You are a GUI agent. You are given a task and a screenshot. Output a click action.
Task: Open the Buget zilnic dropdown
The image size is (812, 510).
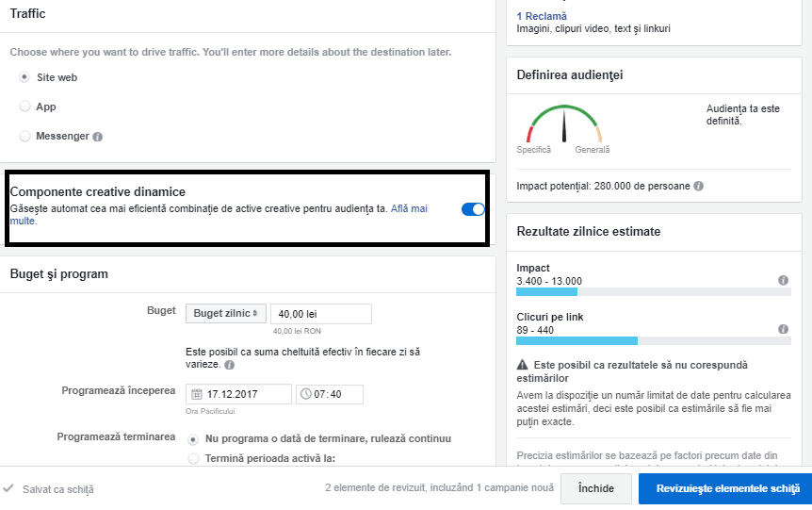pyautogui.click(x=225, y=314)
